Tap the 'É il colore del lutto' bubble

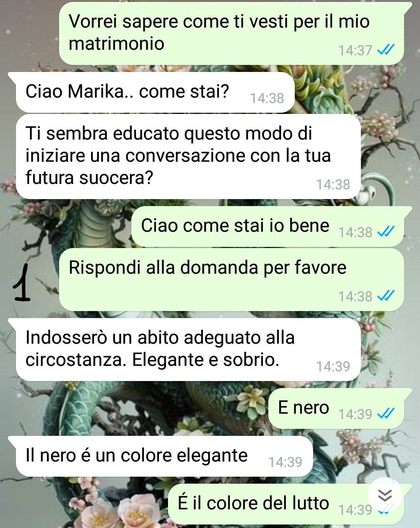[286, 504]
